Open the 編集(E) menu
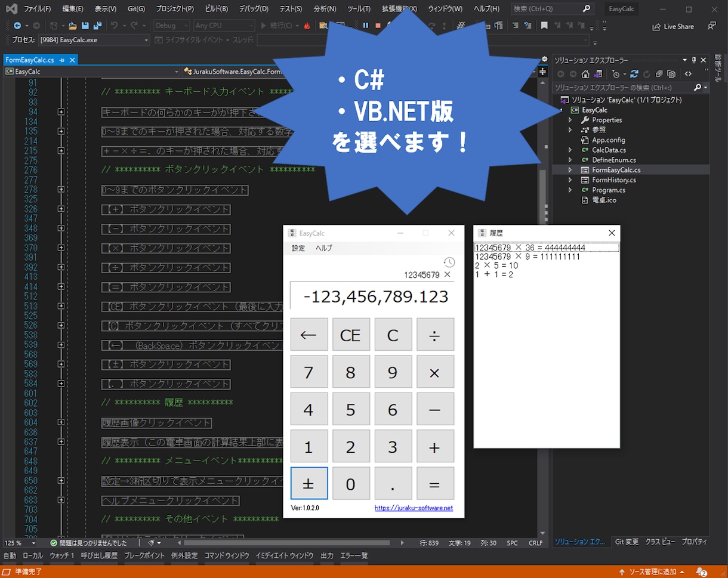 click(73, 9)
